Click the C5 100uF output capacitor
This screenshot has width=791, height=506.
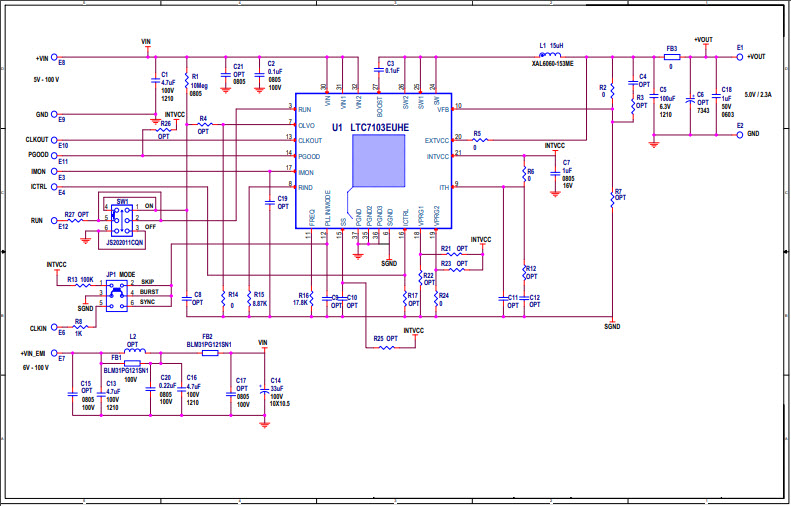[x=652, y=100]
